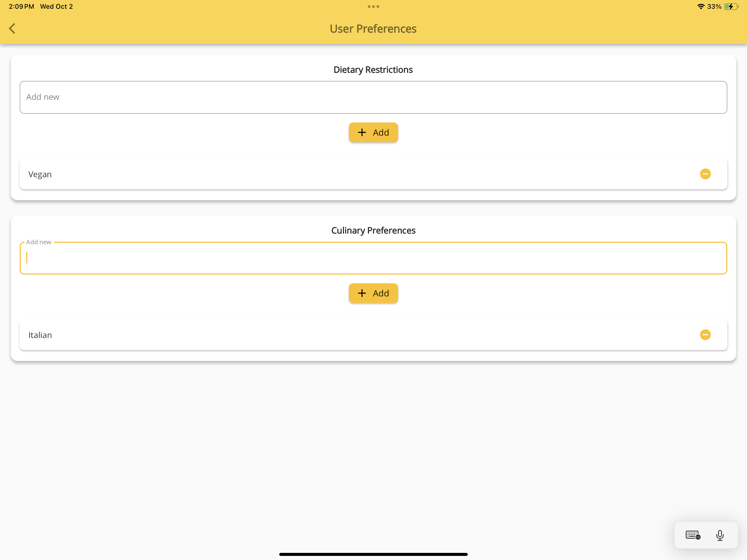This screenshot has height=560, width=747.
Task: Tap the 2:09 PM clock
Action: click(21, 6)
